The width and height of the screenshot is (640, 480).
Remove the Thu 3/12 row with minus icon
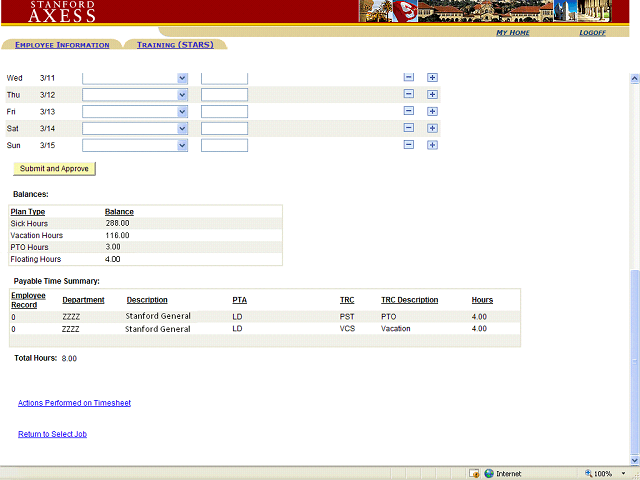coord(408,95)
